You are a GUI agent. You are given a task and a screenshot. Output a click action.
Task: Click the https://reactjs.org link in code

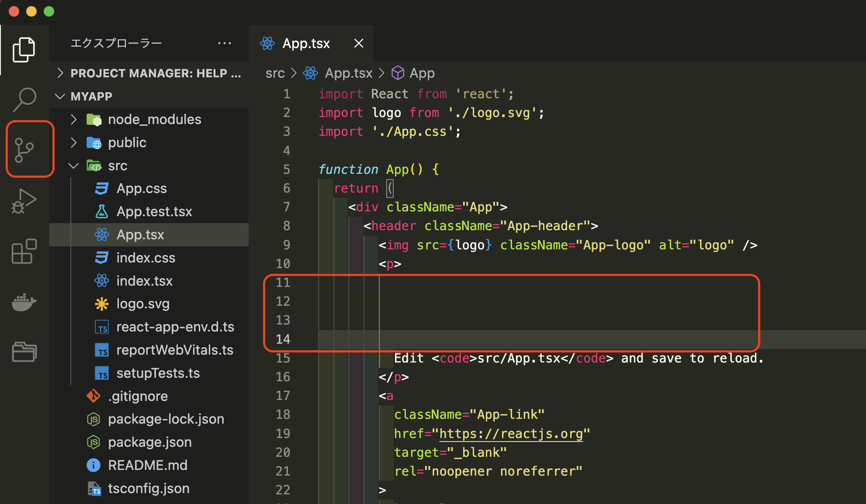click(511, 434)
